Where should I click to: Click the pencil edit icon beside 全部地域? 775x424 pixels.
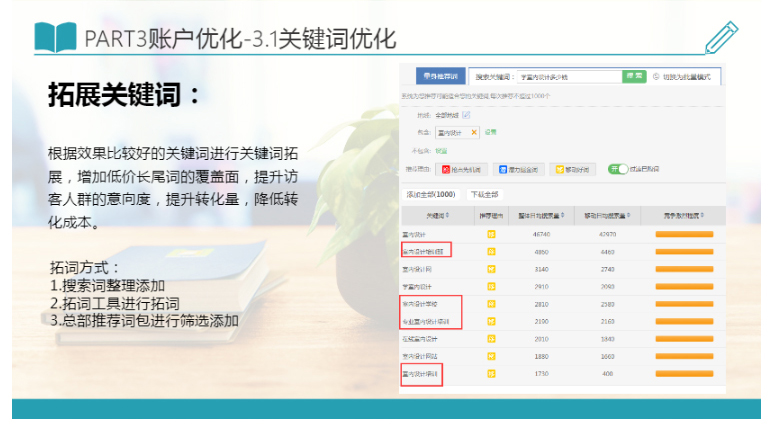coord(466,115)
